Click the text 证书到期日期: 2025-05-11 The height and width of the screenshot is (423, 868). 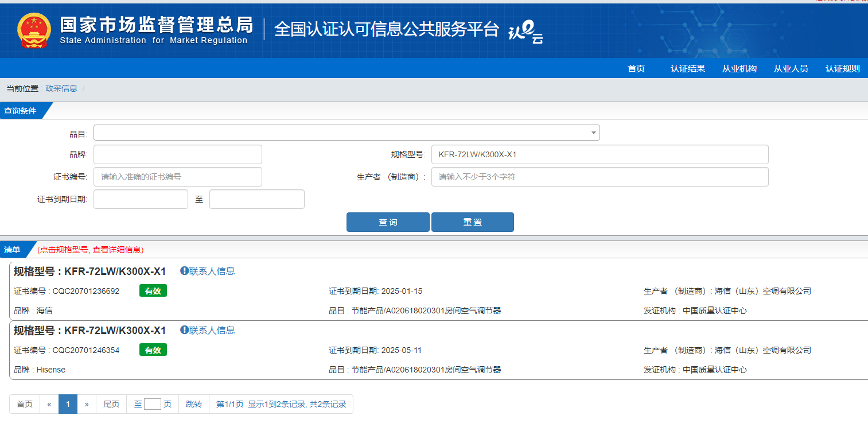(375, 350)
